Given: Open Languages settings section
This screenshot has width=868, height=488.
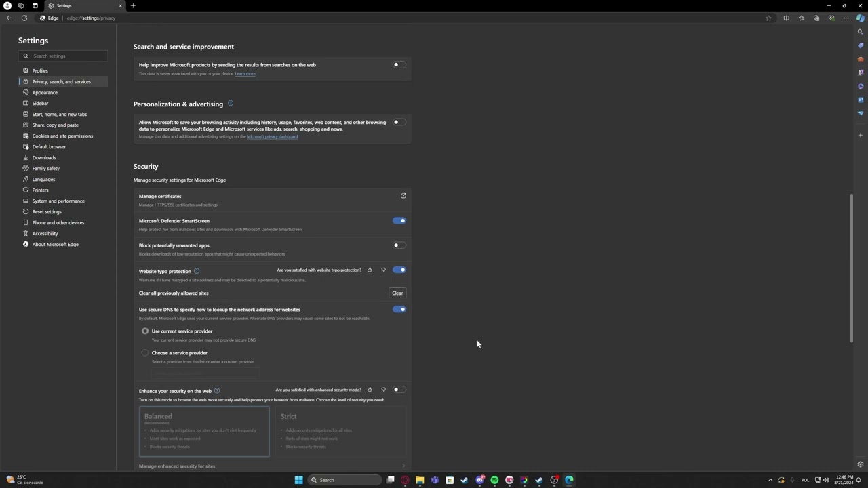Looking at the screenshot, I should (x=62, y=179).
